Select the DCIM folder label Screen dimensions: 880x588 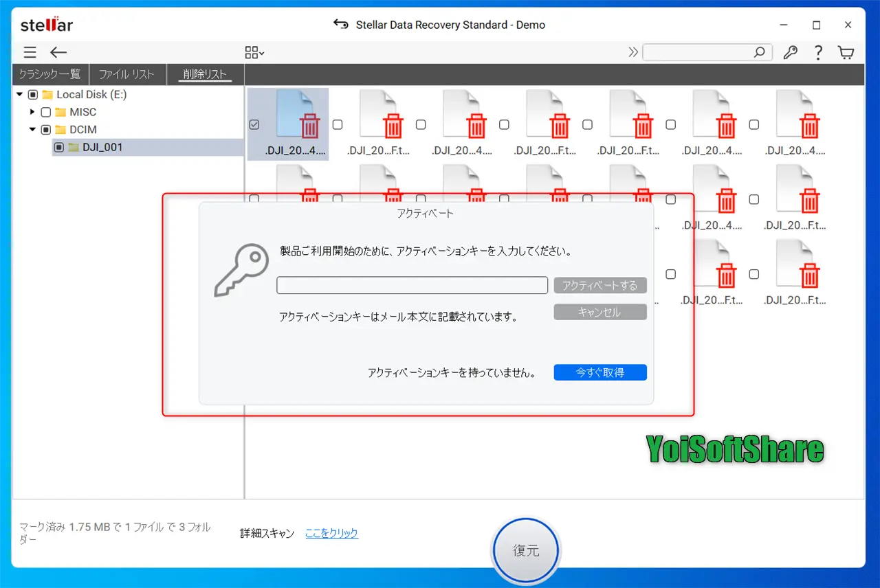click(83, 129)
